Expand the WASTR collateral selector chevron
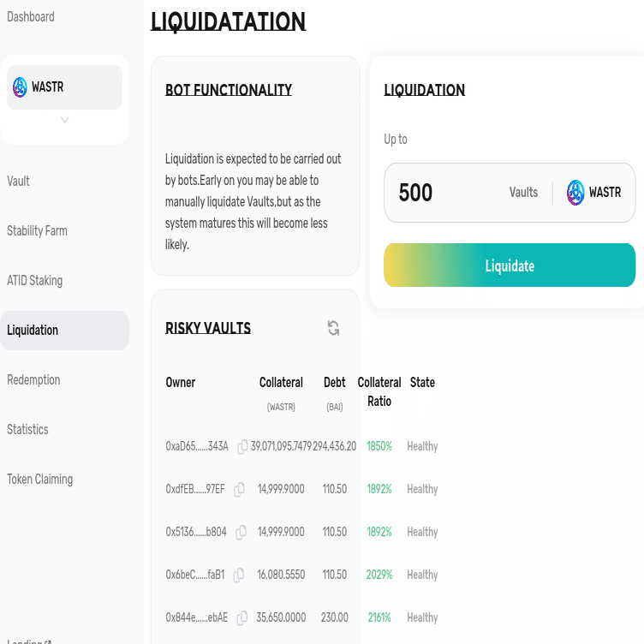The height and width of the screenshot is (644, 644). [x=64, y=121]
